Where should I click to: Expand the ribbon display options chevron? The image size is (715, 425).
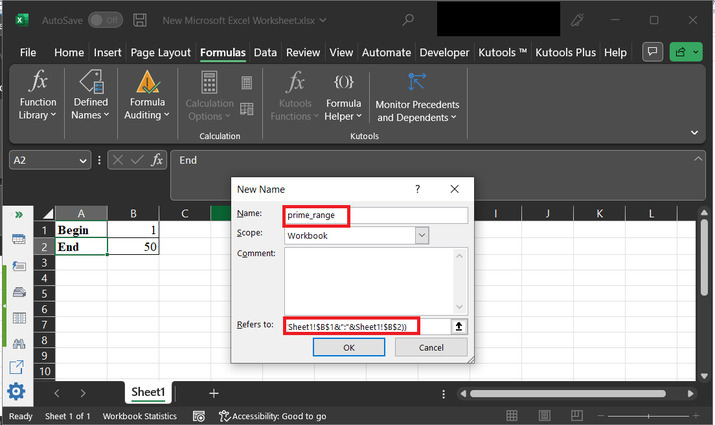(694, 133)
